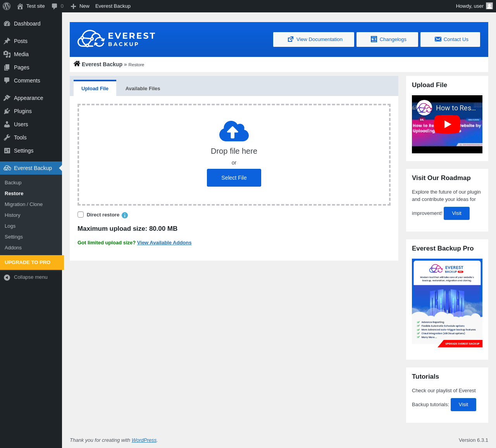Click the Appearance paintbrush icon
The height and width of the screenshot is (448, 496).
click(7, 98)
